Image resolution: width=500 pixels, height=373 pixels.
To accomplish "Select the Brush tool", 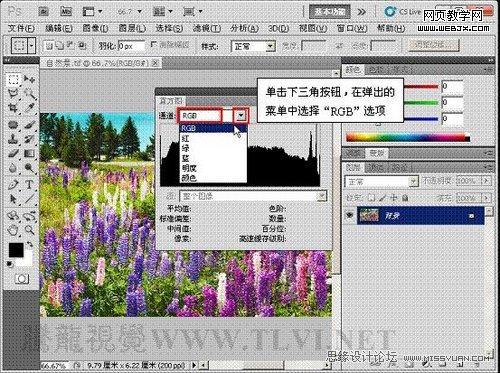I will (x=29, y=125).
